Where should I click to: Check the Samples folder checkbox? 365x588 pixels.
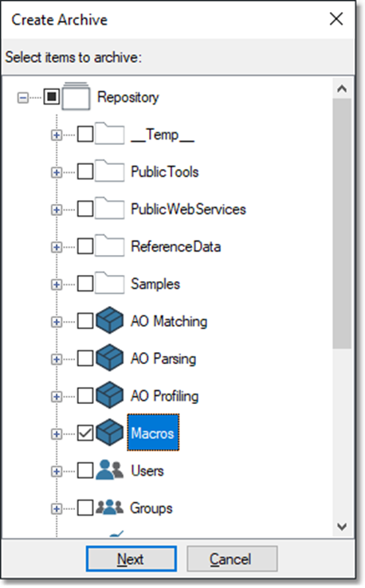[85, 284]
